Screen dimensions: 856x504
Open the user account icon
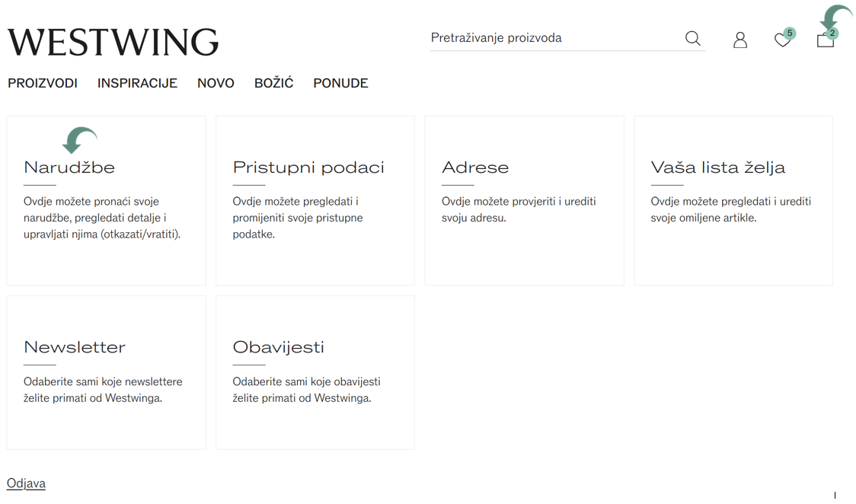click(x=740, y=40)
